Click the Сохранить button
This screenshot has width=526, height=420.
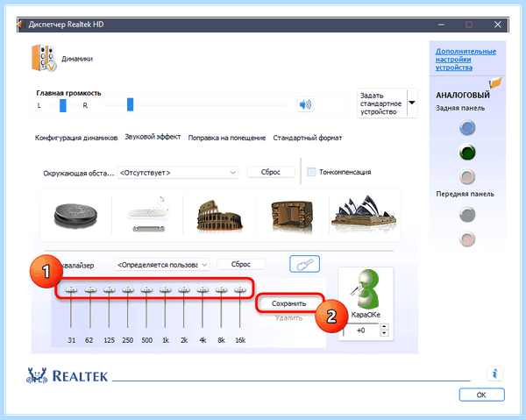pos(288,303)
